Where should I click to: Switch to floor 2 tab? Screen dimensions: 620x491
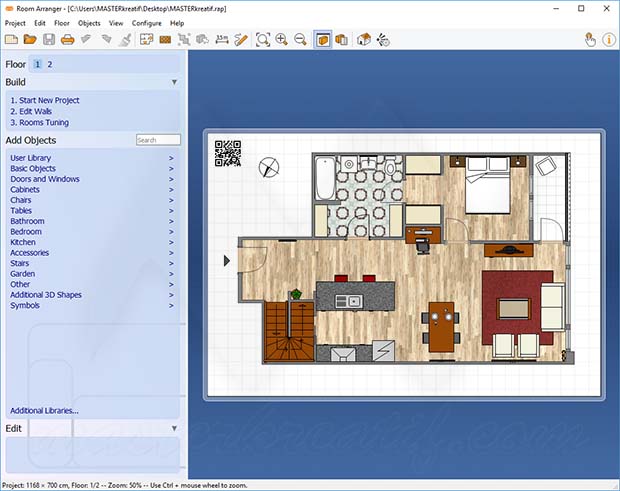point(50,64)
